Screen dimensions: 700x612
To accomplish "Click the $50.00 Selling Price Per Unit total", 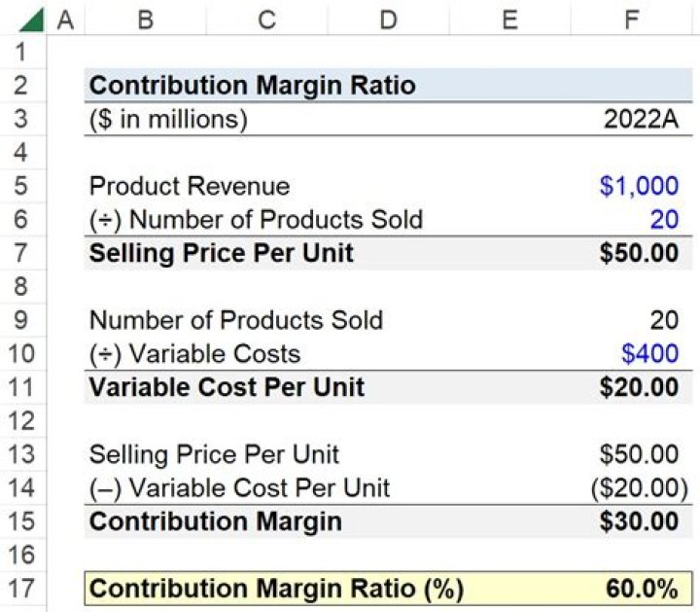I will tap(640, 253).
